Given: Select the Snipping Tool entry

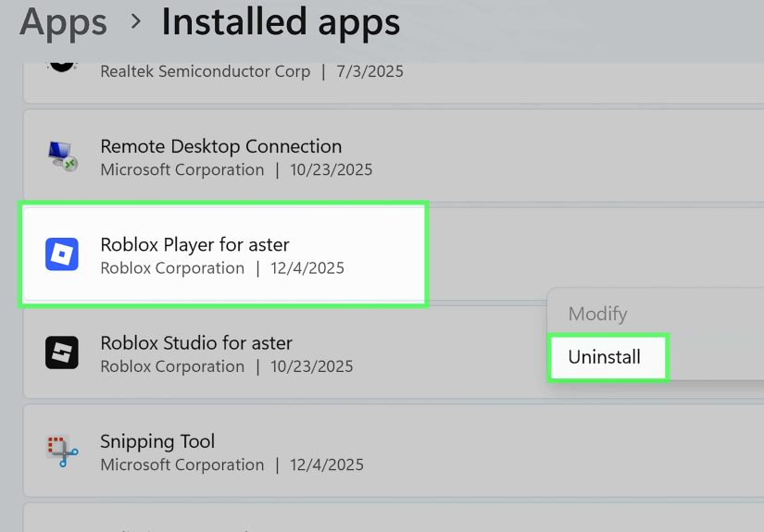Looking at the screenshot, I should [x=394, y=451].
